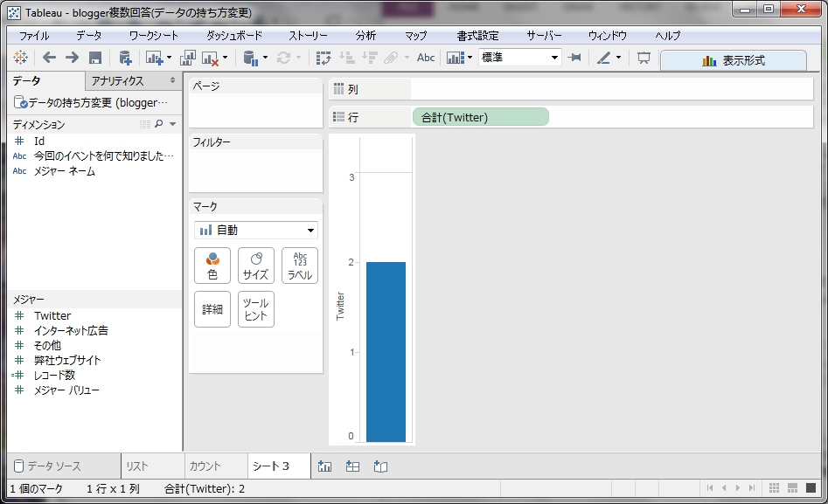Viewport: 828px width, 504px height.
Task: Show filmstrip view icon in status bar
Action: click(793, 488)
